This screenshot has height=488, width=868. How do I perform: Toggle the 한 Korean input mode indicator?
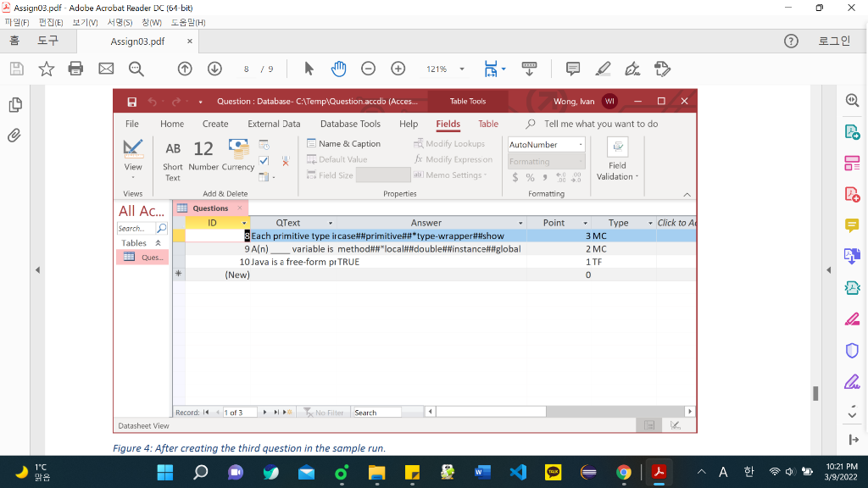click(748, 472)
